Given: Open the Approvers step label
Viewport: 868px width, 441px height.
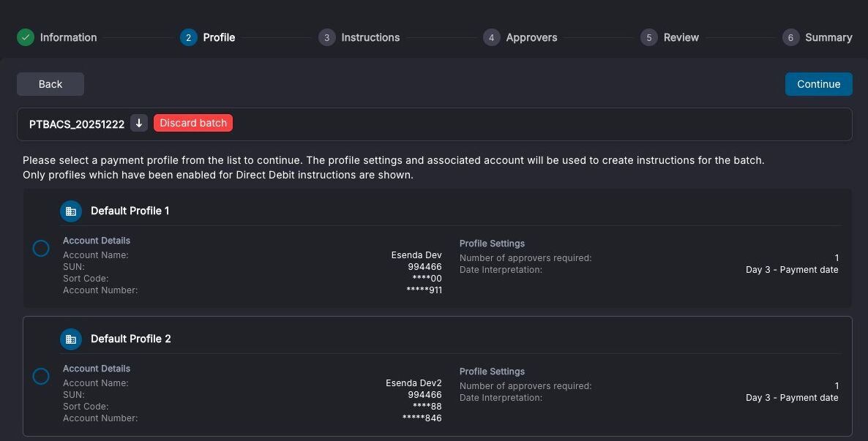Looking at the screenshot, I should point(531,37).
